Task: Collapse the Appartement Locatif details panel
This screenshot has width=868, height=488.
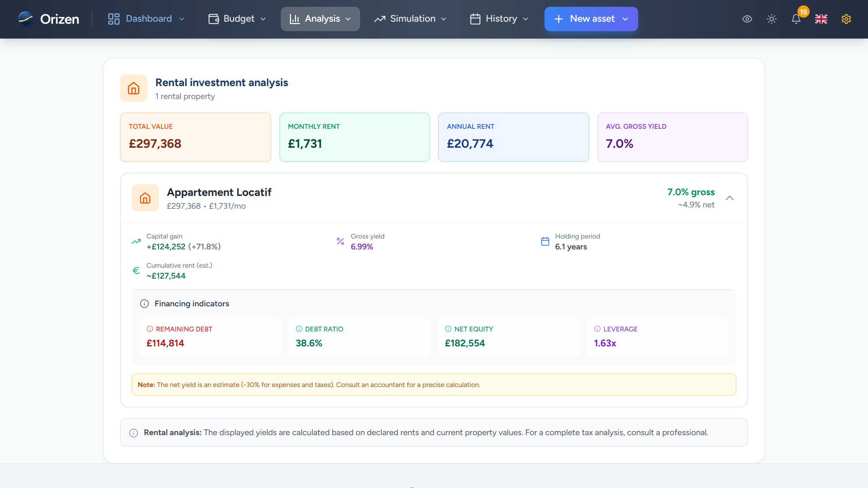Action: 730,198
